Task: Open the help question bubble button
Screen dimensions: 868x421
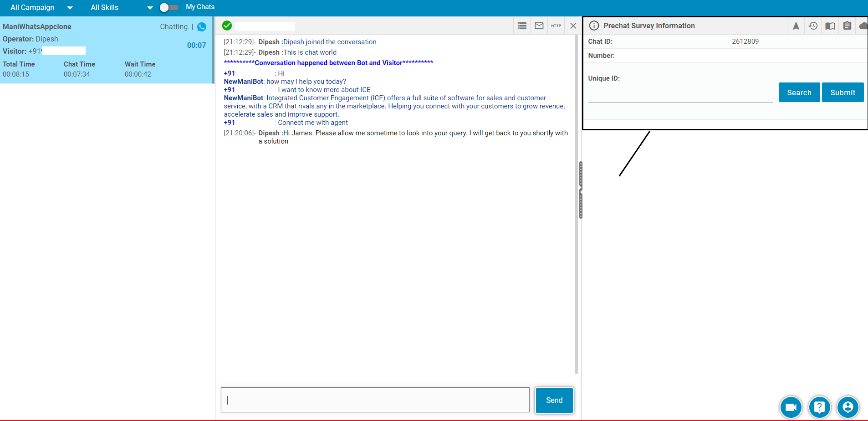Action: (819, 407)
